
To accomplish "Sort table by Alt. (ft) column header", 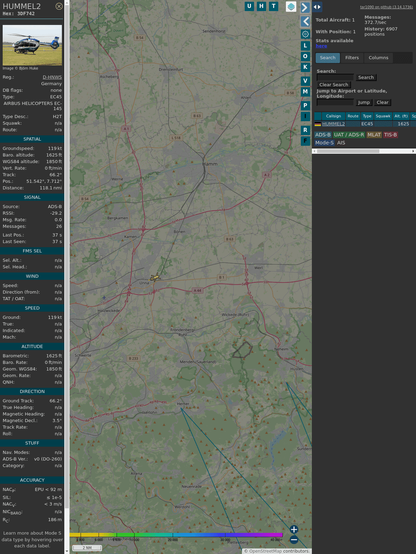I will [x=401, y=116].
